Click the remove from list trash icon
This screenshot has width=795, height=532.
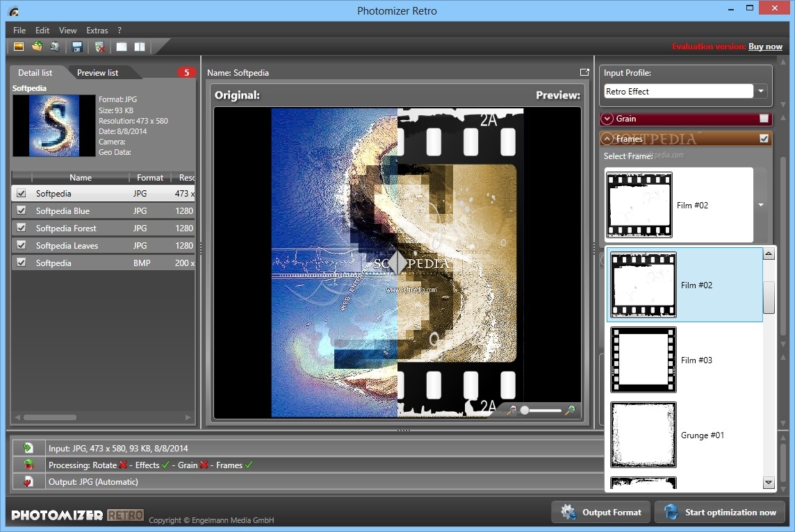click(100, 47)
